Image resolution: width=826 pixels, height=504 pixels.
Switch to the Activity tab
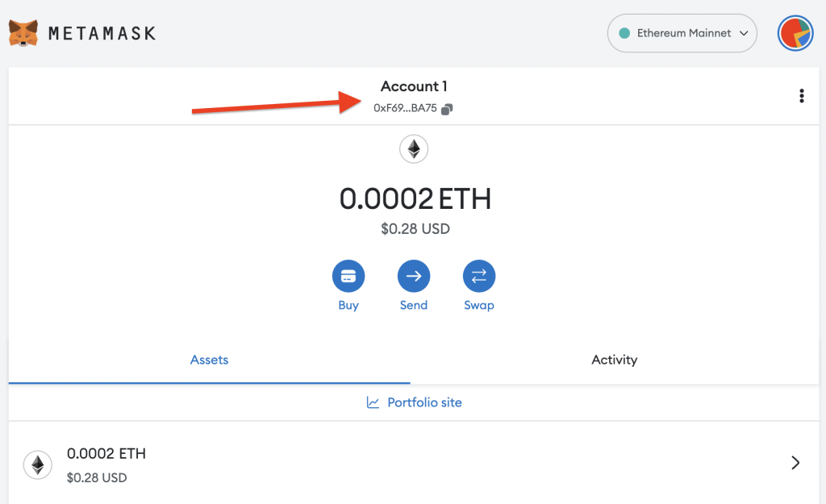click(614, 360)
